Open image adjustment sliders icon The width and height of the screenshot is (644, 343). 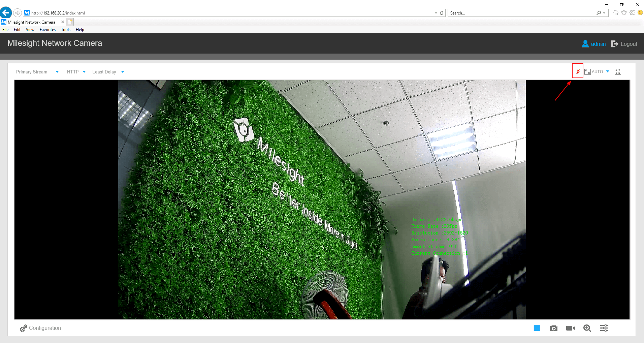(604, 328)
